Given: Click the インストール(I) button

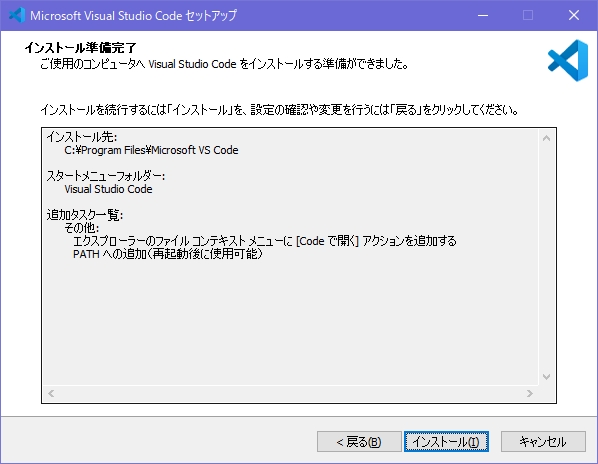Looking at the screenshot, I should (446, 442).
